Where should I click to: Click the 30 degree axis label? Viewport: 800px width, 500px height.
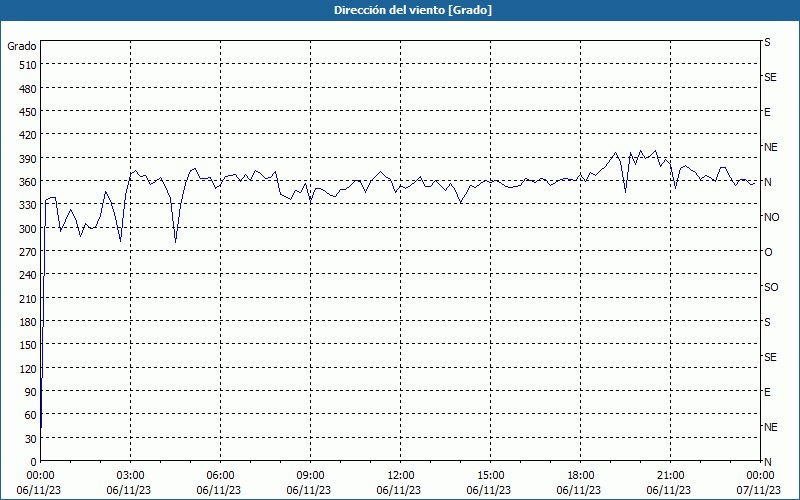tap(31, 439)
